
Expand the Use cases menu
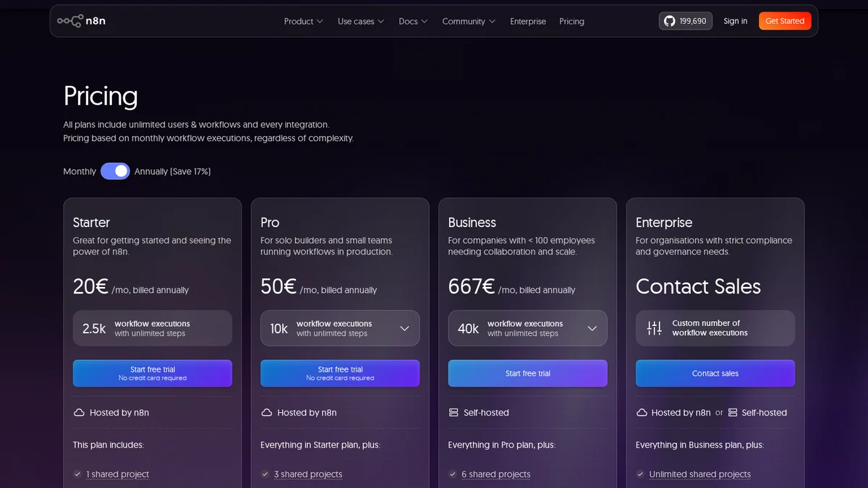pyautogui.click(x=361, y=21)
